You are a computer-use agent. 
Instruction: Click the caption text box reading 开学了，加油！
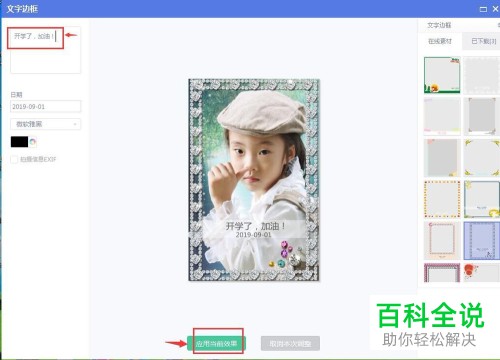tap(45, 50)
